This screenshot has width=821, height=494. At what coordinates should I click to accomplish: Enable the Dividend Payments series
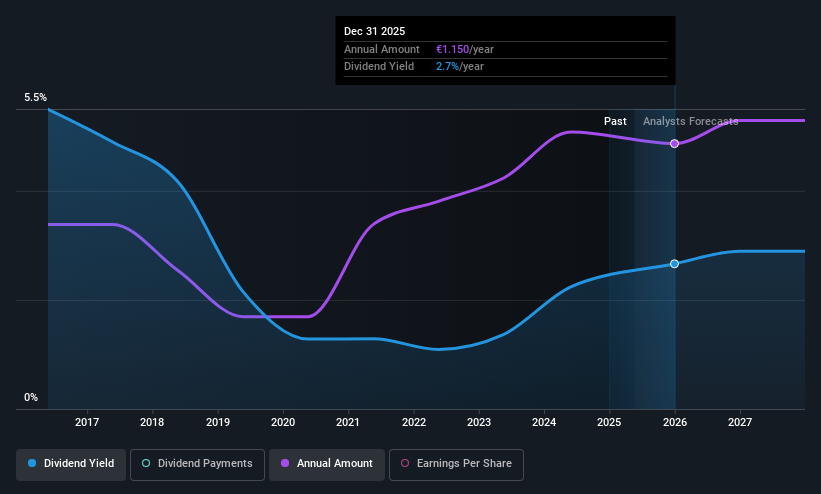[197, 464]
